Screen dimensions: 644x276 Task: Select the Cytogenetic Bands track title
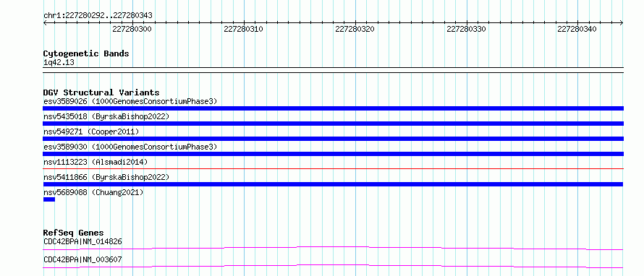(x=86, y=53)
